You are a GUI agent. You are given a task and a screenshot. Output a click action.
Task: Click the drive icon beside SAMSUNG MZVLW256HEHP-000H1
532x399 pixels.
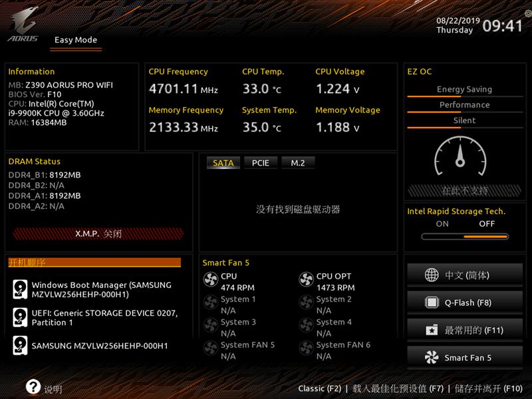point(20,345)
